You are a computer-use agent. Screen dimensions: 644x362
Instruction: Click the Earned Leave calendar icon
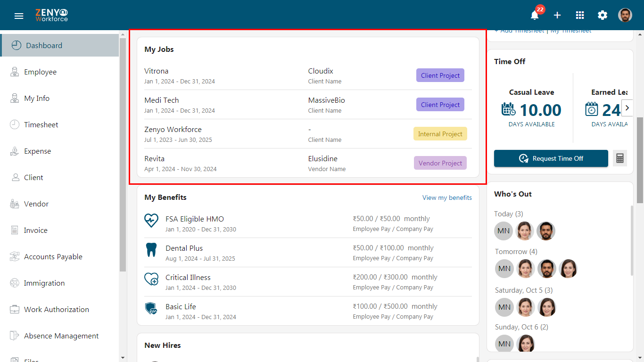click(592, 109)
